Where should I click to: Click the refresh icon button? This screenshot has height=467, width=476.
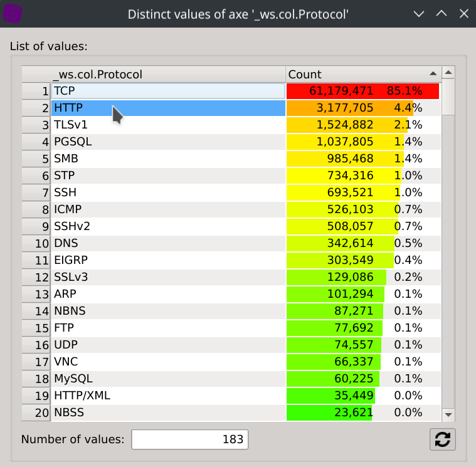[442, 439]
